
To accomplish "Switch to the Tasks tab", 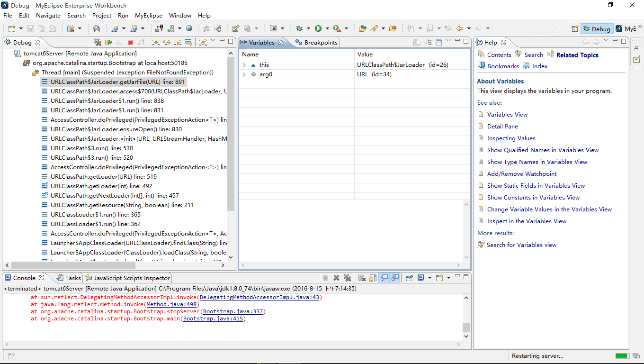I will coord(69,278).
